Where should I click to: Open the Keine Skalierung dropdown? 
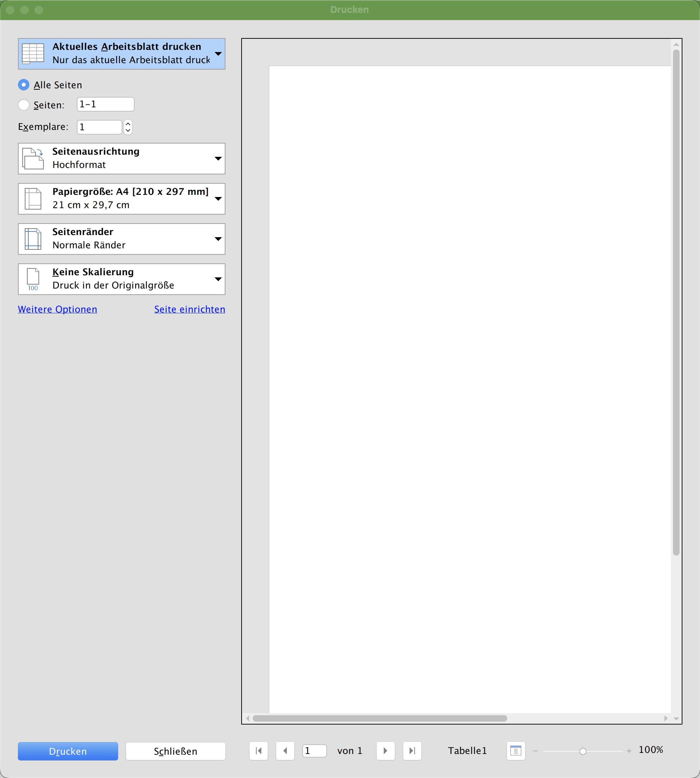pos(122,279)
